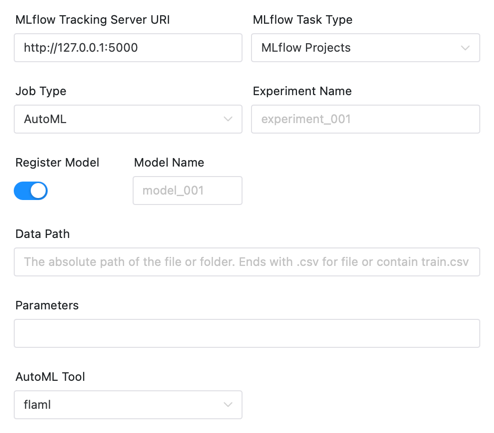
Task: Open the Job Type AutoML dropdown
Action: click(128, 119)
